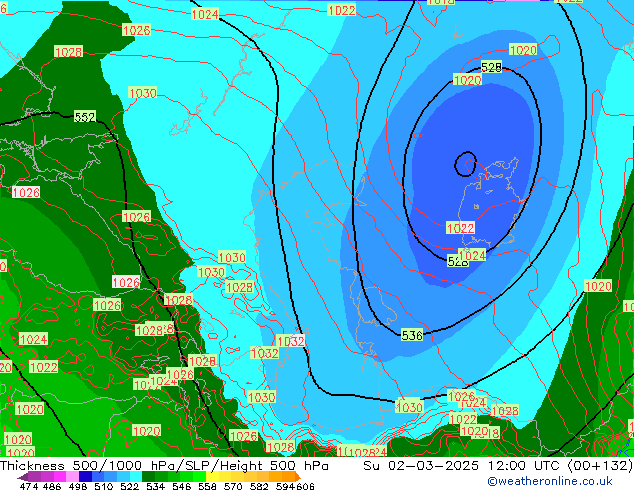Click the small closed contour inside the 528 low
The image size is (634, 490).
tap(465, 164)
